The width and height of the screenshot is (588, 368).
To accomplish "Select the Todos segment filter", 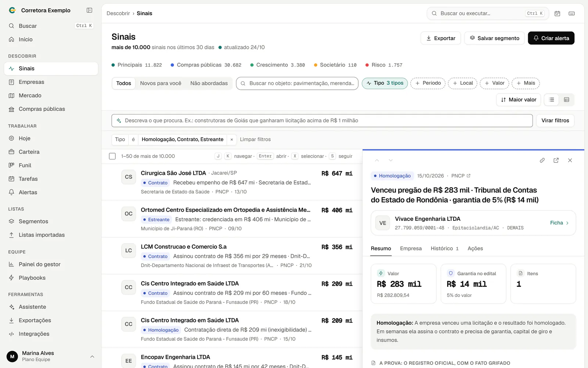I will point(123,84).
